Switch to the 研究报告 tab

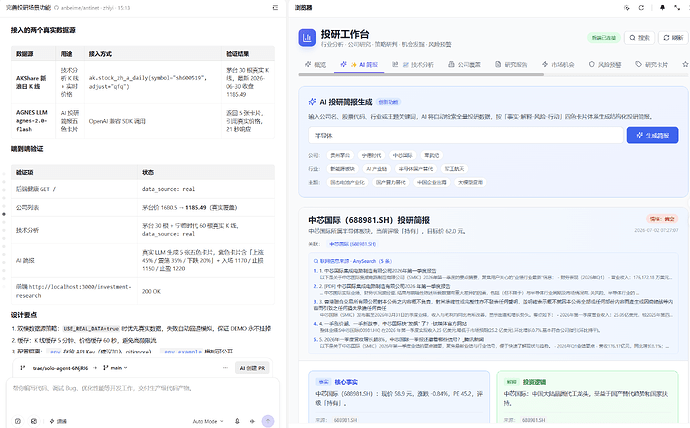tap(511, 65)
